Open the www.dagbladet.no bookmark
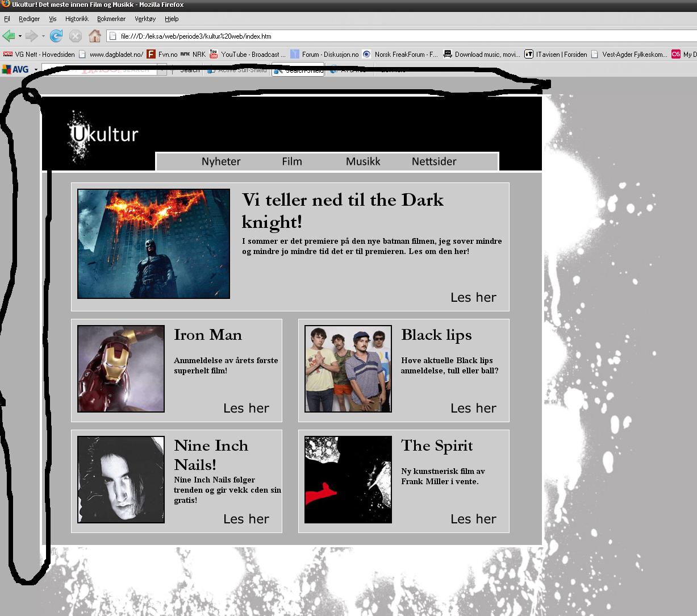Screen dimensions: 697x616 [111, 55]
